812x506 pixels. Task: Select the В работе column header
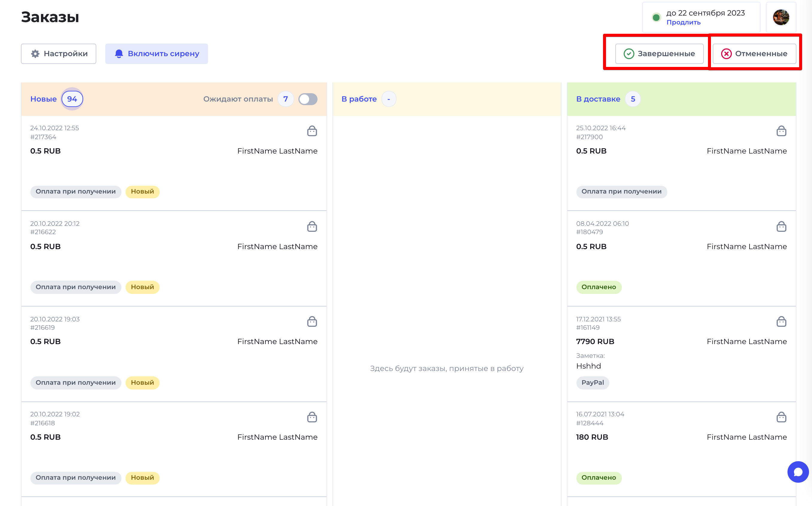[359, 99]
